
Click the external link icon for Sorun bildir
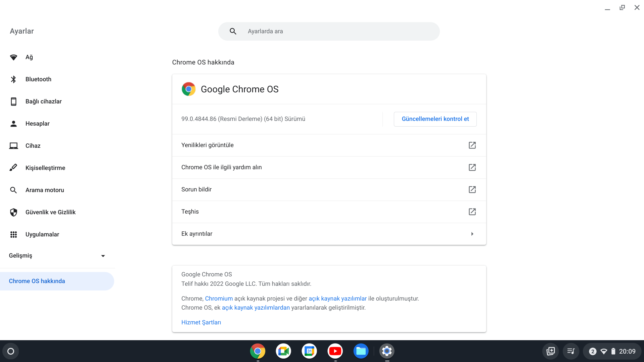pyautogui.click(x=472, y=189)
